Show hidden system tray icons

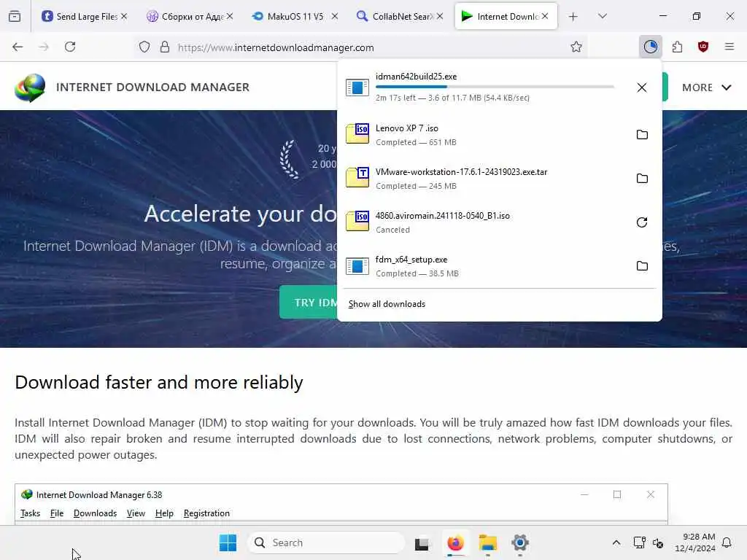tap(616, 542)
